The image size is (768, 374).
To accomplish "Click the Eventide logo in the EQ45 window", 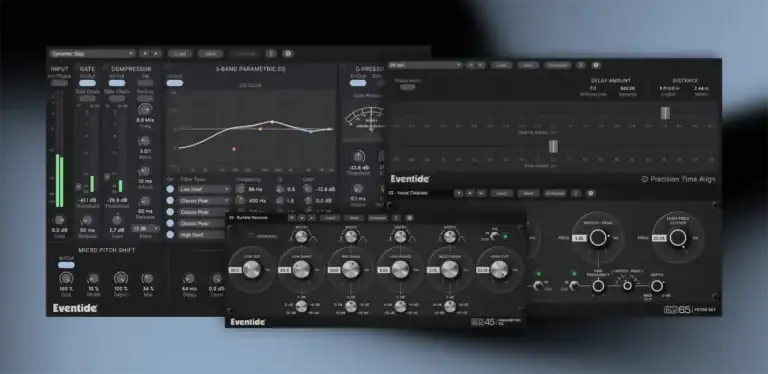I will 248,322.
